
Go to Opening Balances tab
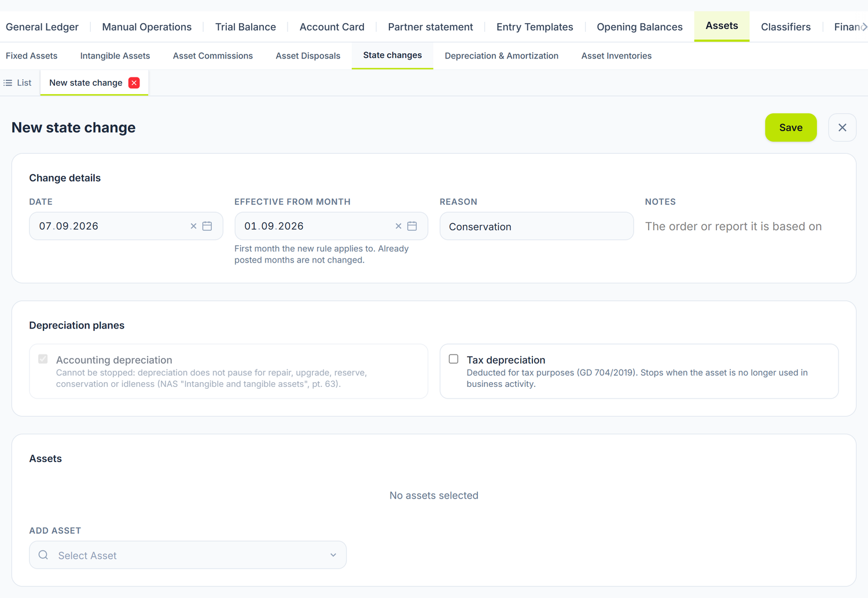639,27
